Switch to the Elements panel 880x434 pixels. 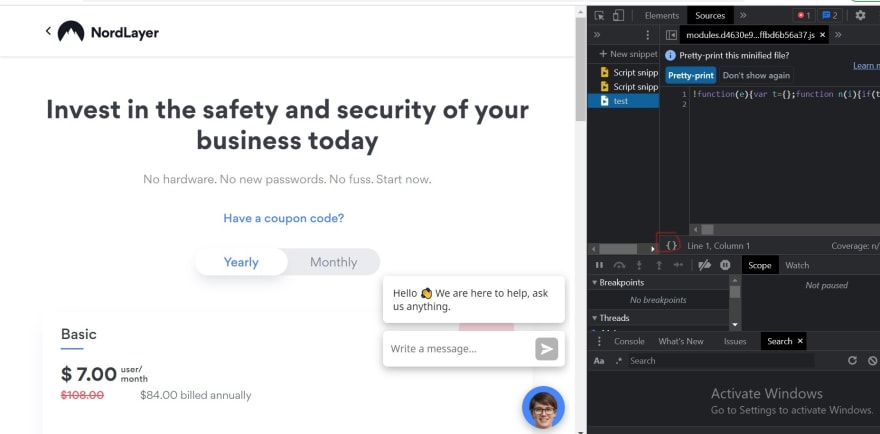point(662,16)
